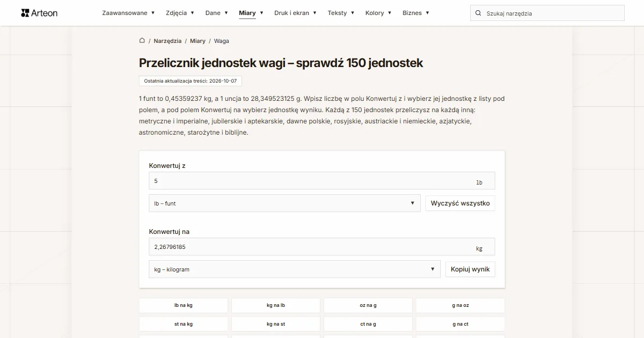Select the oz na g preset
This screenshot has width=644, height=338.
point(368,305)
